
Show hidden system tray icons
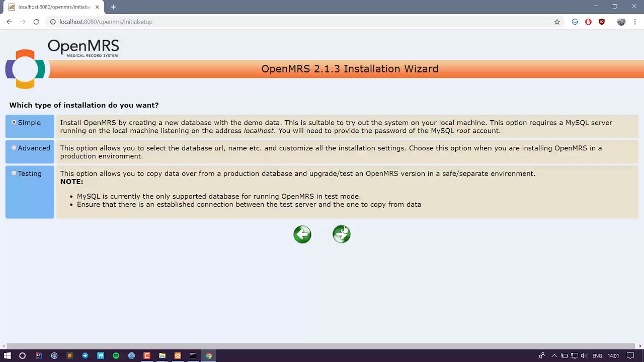[x=554, y=356]
